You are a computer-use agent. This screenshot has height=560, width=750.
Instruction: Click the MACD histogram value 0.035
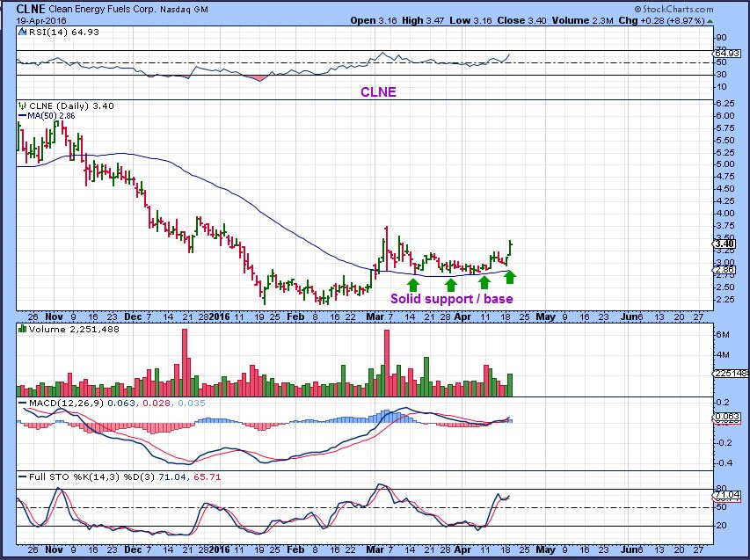(x=192, y=404)
